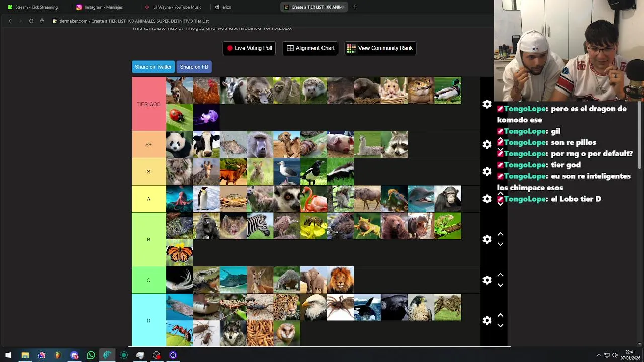View Community Rank
Image resolution: width=644 pixels, height=362 pixels.
(x=380, y=48)
